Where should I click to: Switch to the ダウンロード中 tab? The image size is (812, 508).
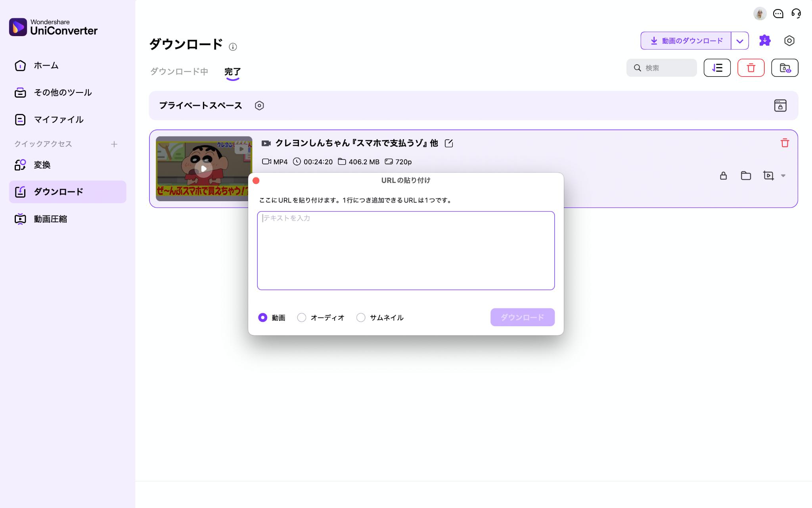point(179,71)
